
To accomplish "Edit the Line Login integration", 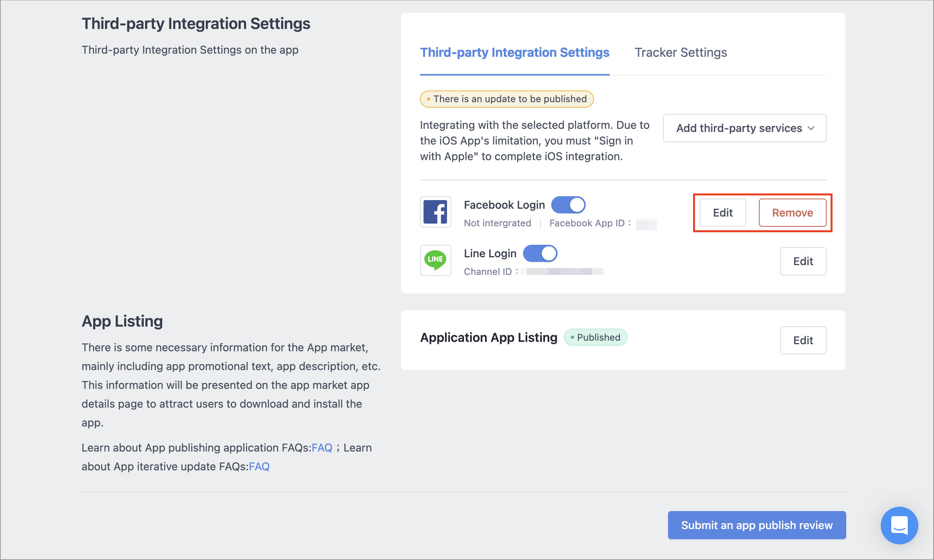I will click(803, 261).
